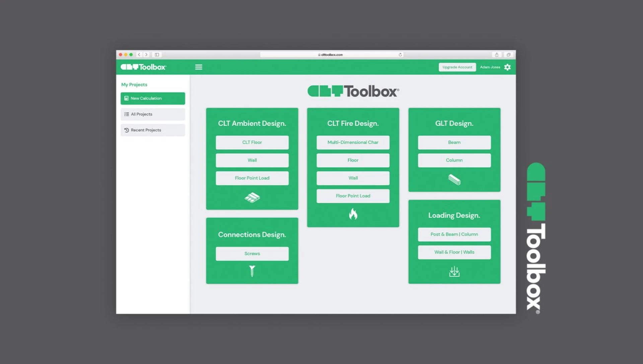Image resolution: width=643 pixels, height=364 pixels.
Task: Toggle the hamburger menu icon
Action: point(199,67)
